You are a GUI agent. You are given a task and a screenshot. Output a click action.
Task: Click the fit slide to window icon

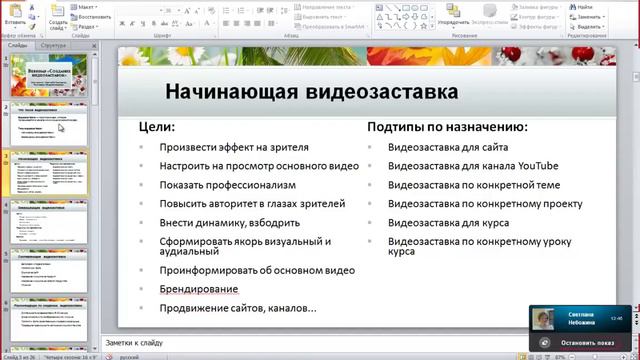pos(634,357)
